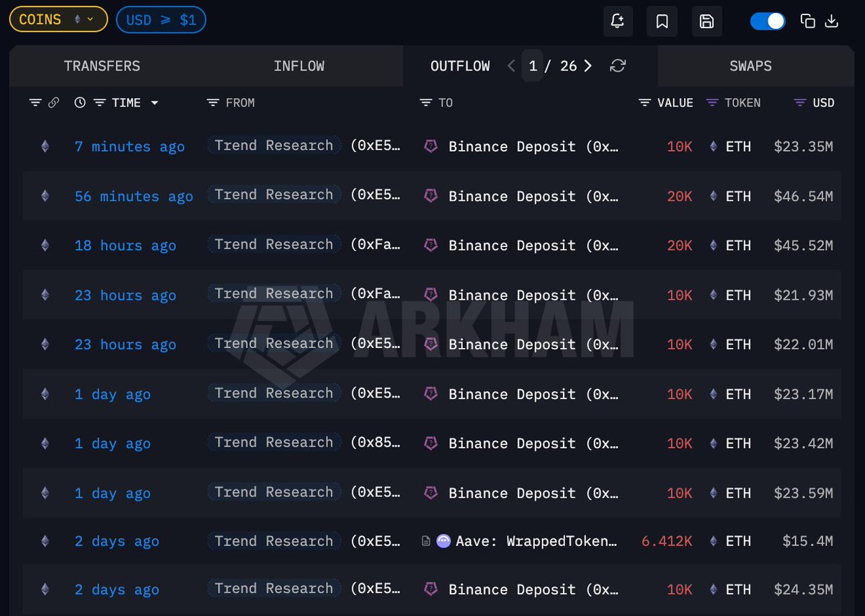Click the save floppy disk icon

(x=706, y=22)
